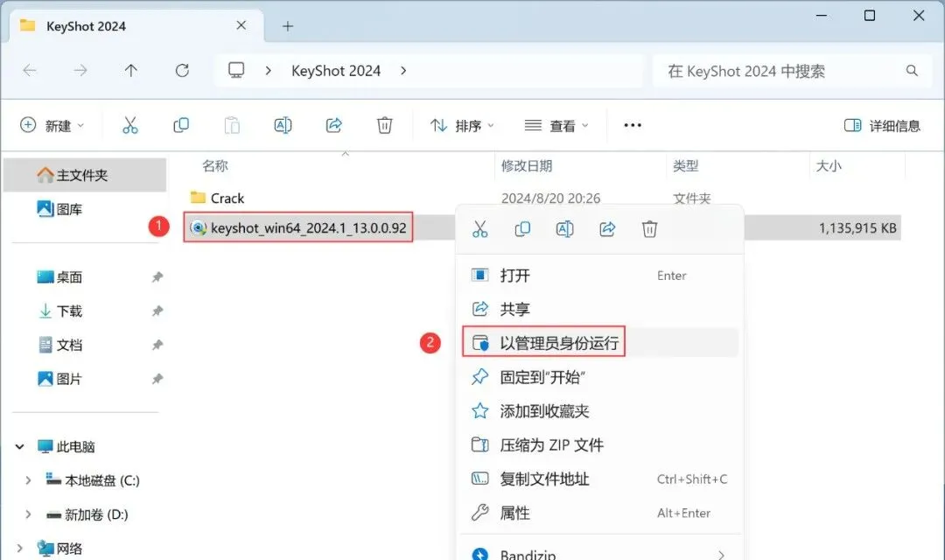
Task: Click the Cut icon in the toolbar
Action: click(x=130, y=125)
